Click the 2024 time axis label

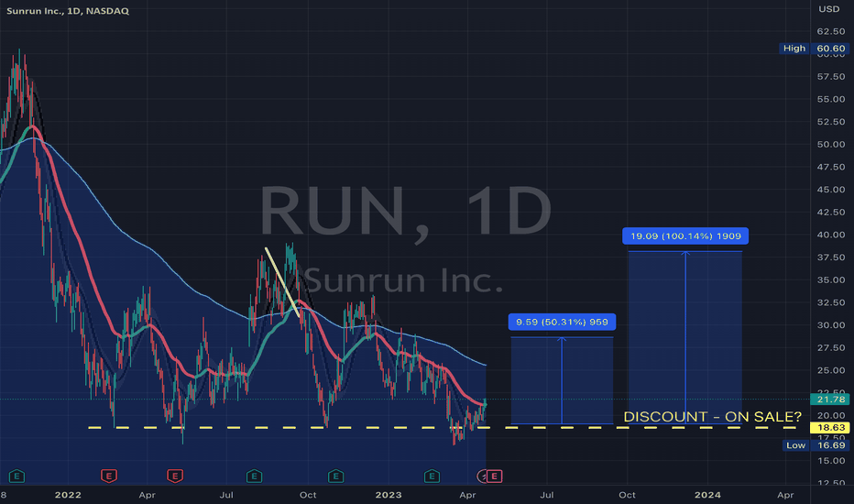click(707, 495)
